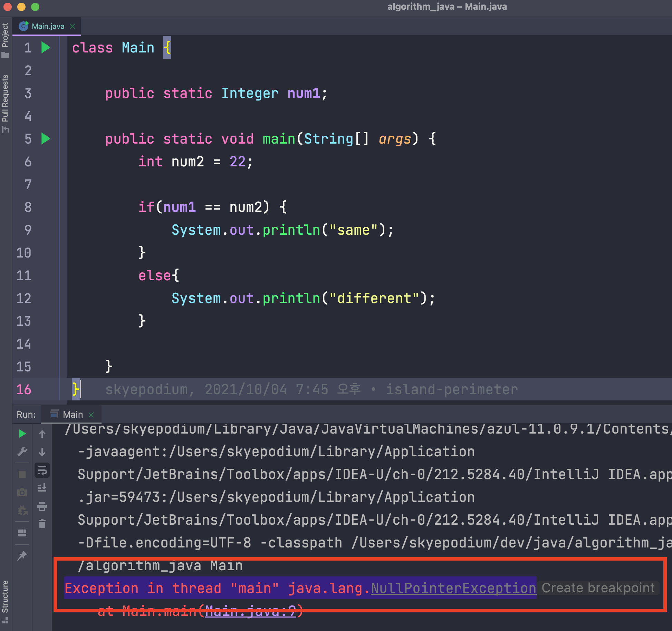Click the Integer type in line 3
This screenshot has width=672, height=631.
(x=250, y=93)
